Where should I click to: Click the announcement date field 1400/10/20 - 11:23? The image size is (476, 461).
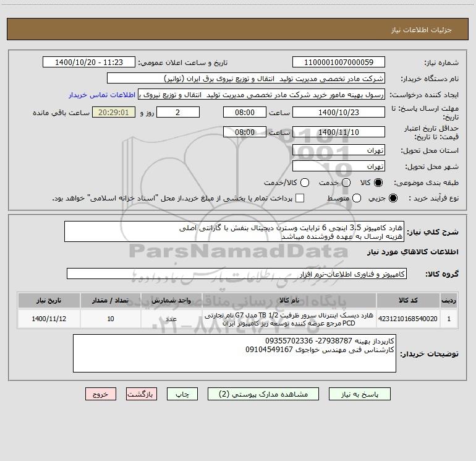pos(89,62)
